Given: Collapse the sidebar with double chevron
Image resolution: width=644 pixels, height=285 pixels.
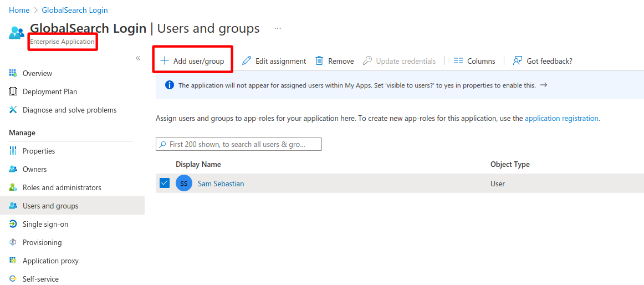Looking at the screenshot, I should pos(138,58).
